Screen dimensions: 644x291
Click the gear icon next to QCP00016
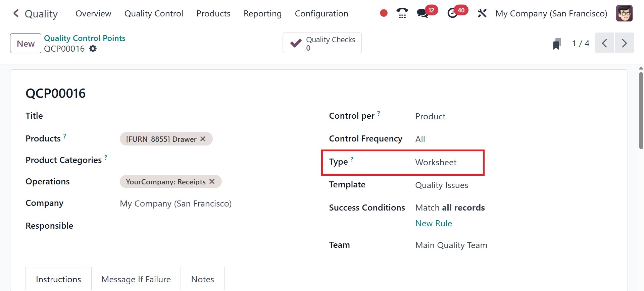click(x=93, y=49)
